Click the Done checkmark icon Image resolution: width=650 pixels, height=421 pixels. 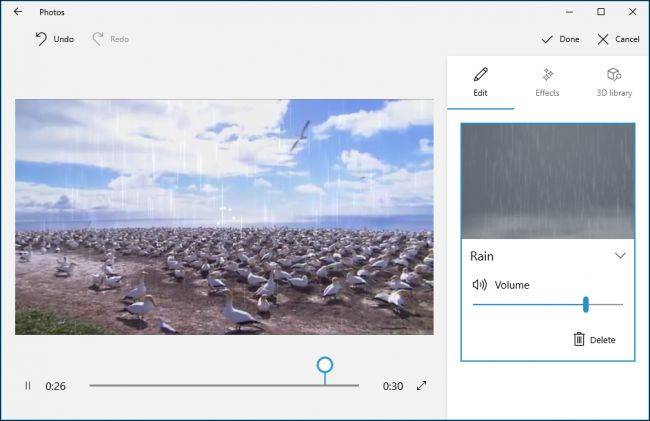coord(547,39)
